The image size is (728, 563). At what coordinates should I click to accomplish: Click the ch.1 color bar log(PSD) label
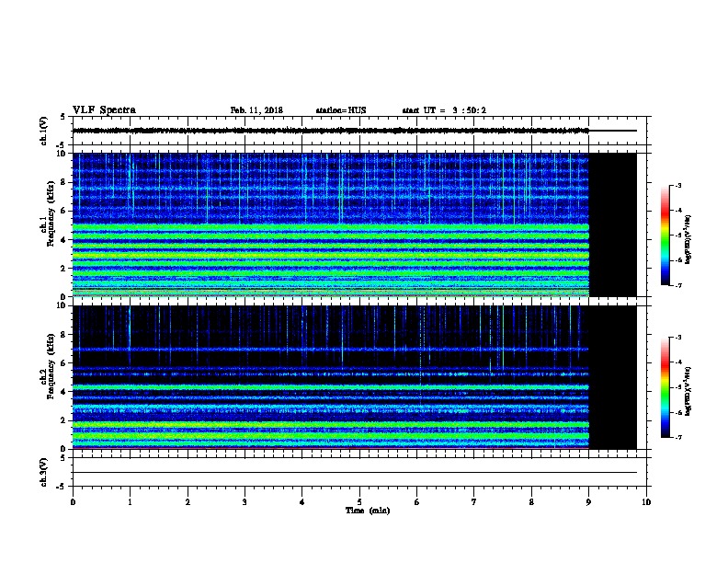688,239
